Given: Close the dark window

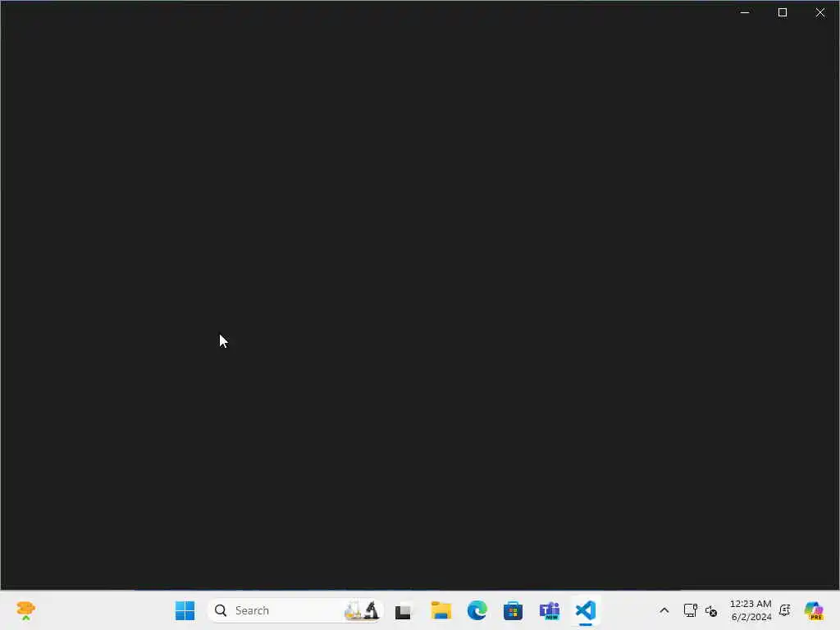Looking at the screenshot, I should pos(820,12).
